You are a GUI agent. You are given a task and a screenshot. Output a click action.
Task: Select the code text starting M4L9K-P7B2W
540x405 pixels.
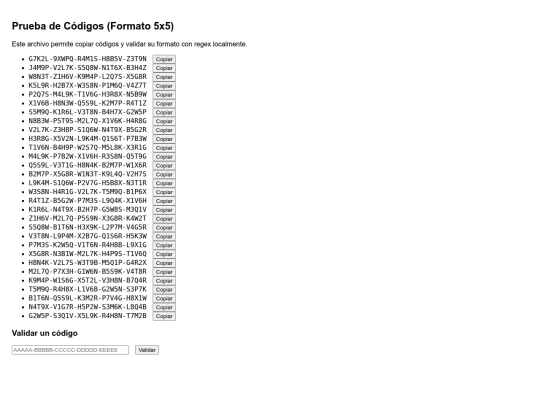87,156
